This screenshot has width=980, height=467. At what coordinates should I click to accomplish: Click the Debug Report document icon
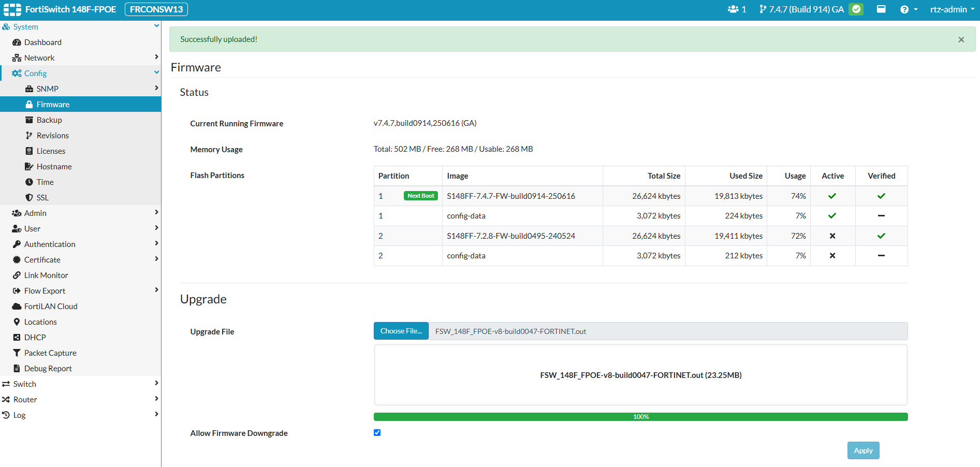coord(17,369)
